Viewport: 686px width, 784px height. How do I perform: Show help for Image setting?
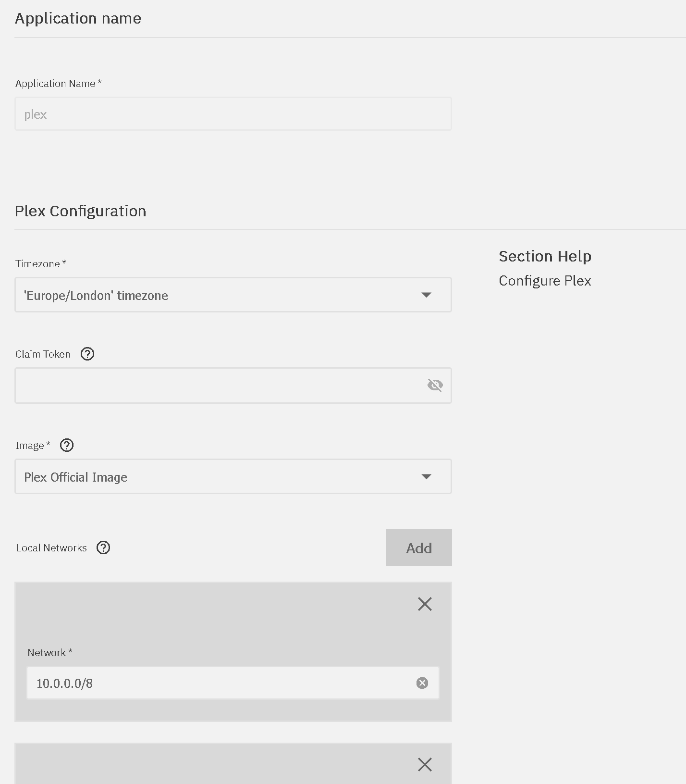(67, 445)
